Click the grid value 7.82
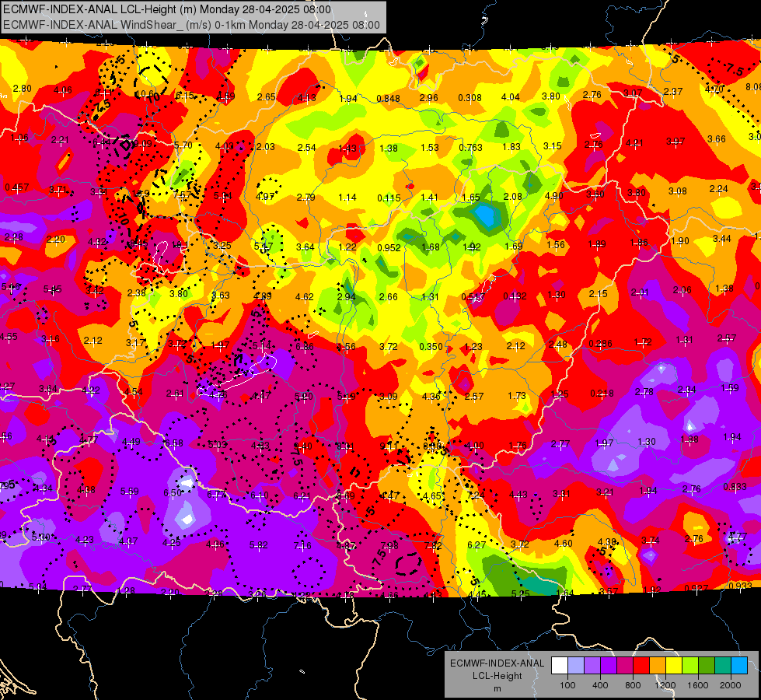 [433, 545]
